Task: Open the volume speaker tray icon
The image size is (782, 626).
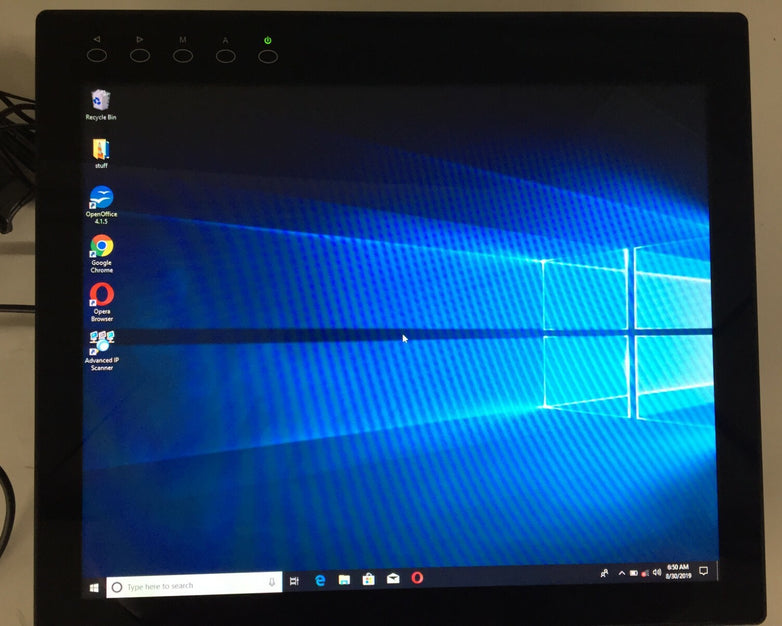Action: click(x=657, y=573)
